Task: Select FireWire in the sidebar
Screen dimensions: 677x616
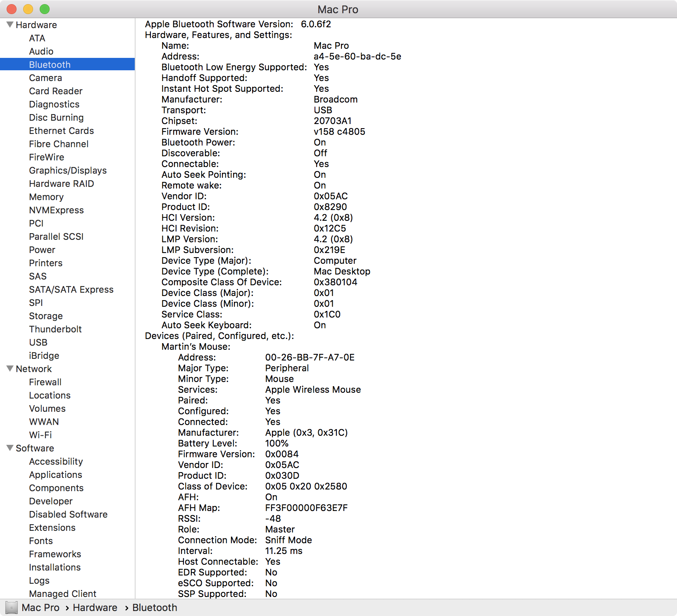Action: coord(47,157)
